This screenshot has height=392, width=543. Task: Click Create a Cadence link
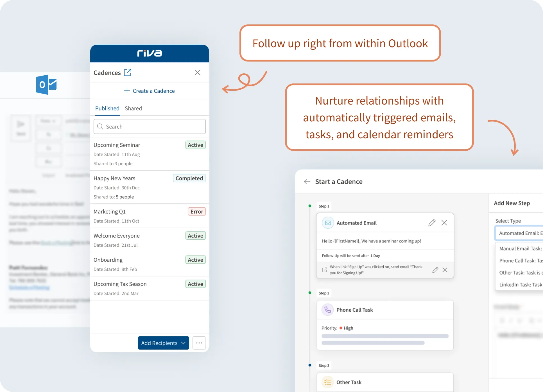pyautogui.click(x=150, y=90)
